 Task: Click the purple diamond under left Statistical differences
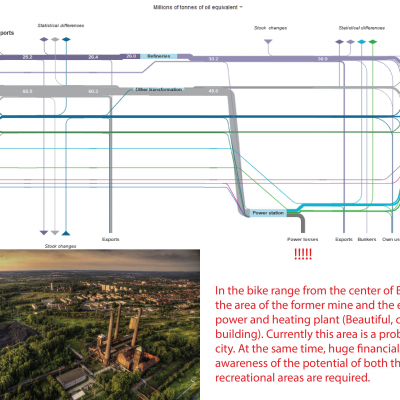point(44,39)
